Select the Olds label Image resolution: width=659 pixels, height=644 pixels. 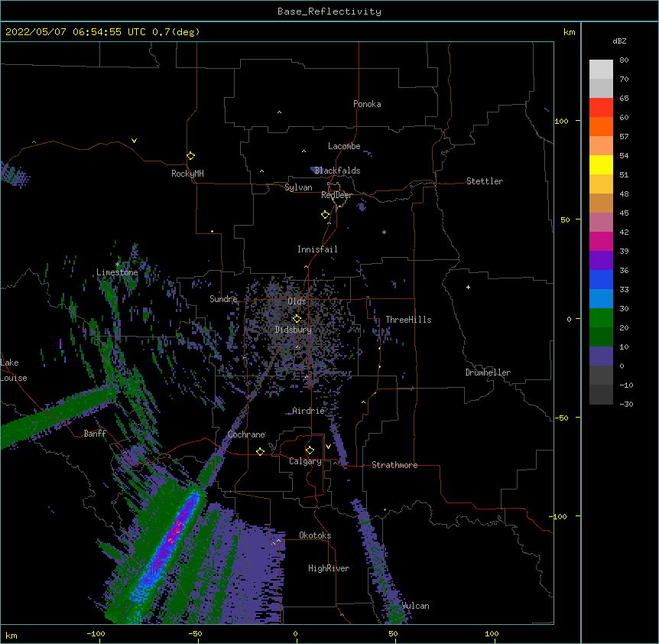tap(297, 301)
